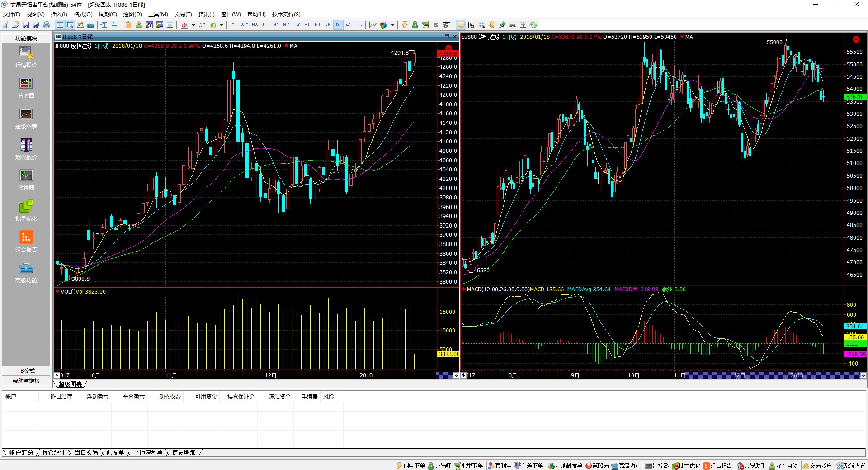Open the 周期(C) menu
The height and width of the screenshot is (470, 868).
click(x=108, y=14)
